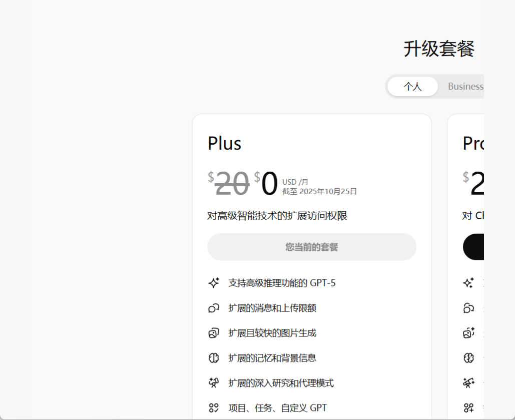Image resolution: width=515 pixels, height=420 pixels.
Task: Click the brain icon in the Pro card
Action: pos(468,358)
